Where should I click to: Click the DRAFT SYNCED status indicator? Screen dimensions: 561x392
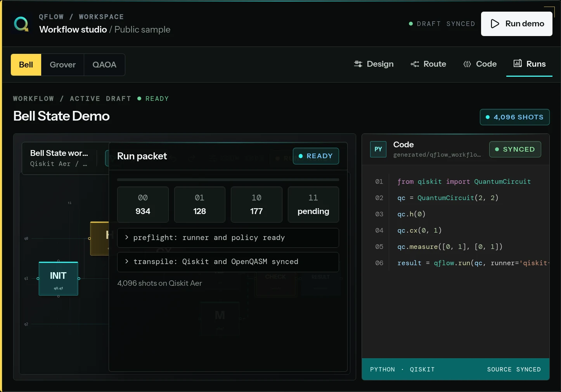(x=442, y=24)
